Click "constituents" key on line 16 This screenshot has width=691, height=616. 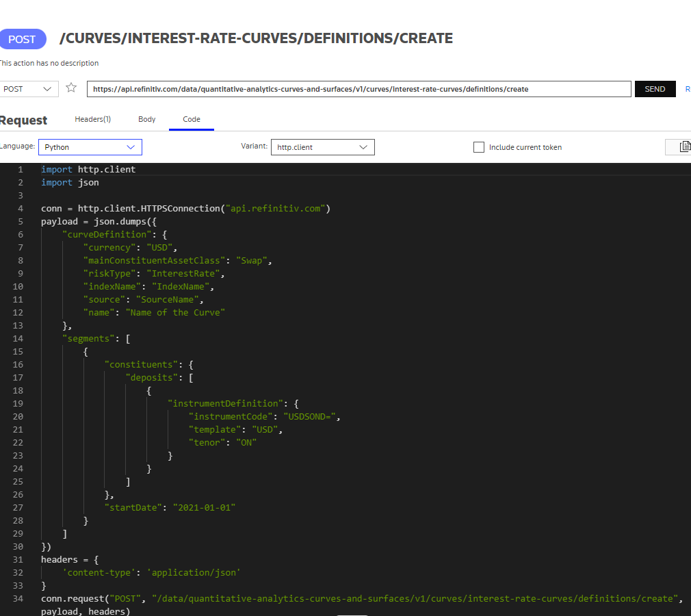pos(141,365)
